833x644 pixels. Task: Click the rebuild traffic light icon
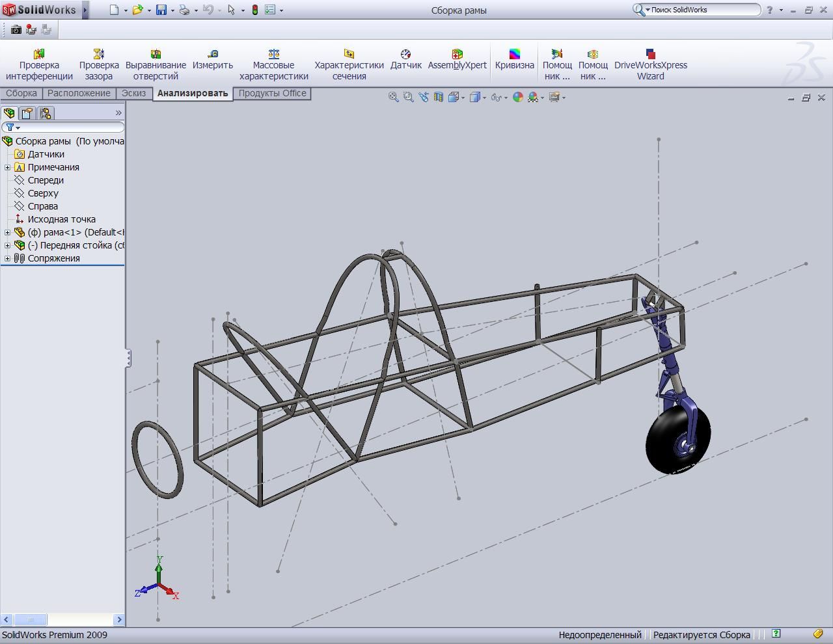254,10
